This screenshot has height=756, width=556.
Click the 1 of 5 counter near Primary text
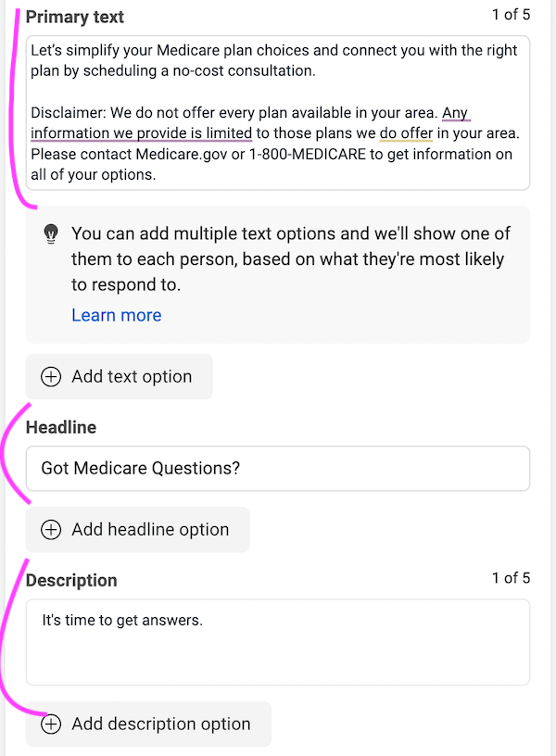point(511,16)
